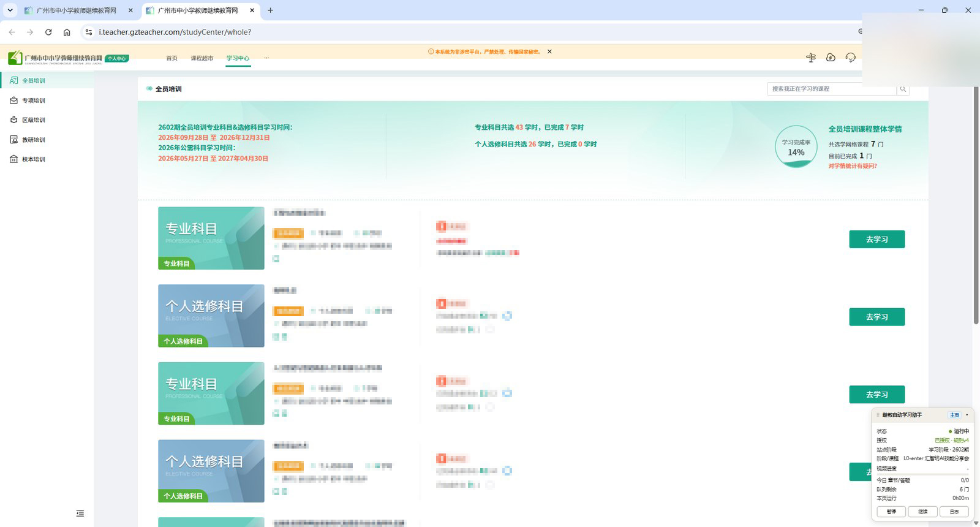Select the 课程超市 navigation tab
980x527 pixels.
[x=202, y=58]
